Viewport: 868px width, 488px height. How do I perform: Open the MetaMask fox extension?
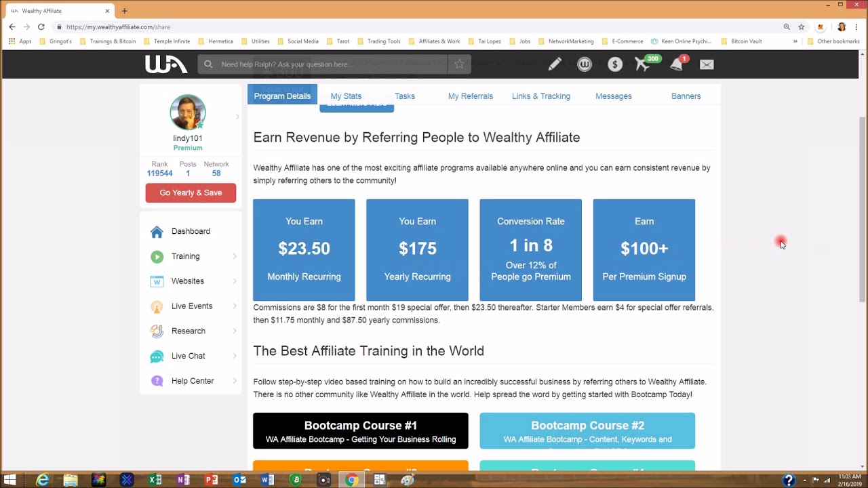tap(821, 27)
